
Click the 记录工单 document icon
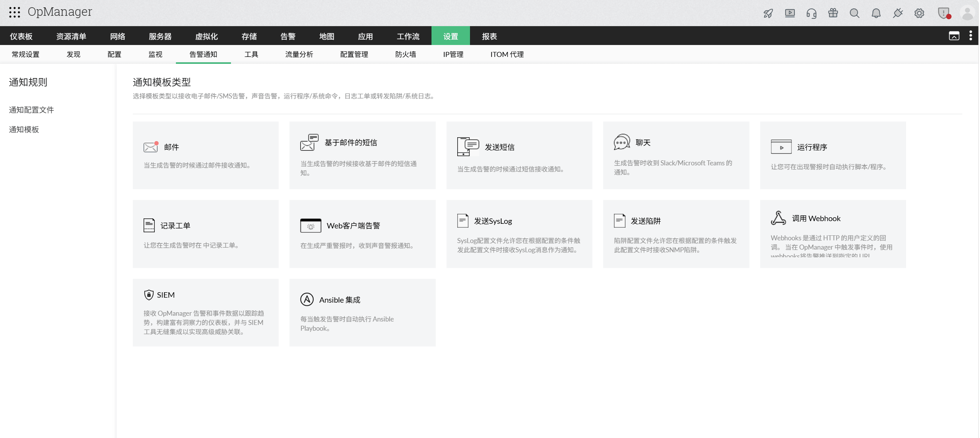click(149, 225)
